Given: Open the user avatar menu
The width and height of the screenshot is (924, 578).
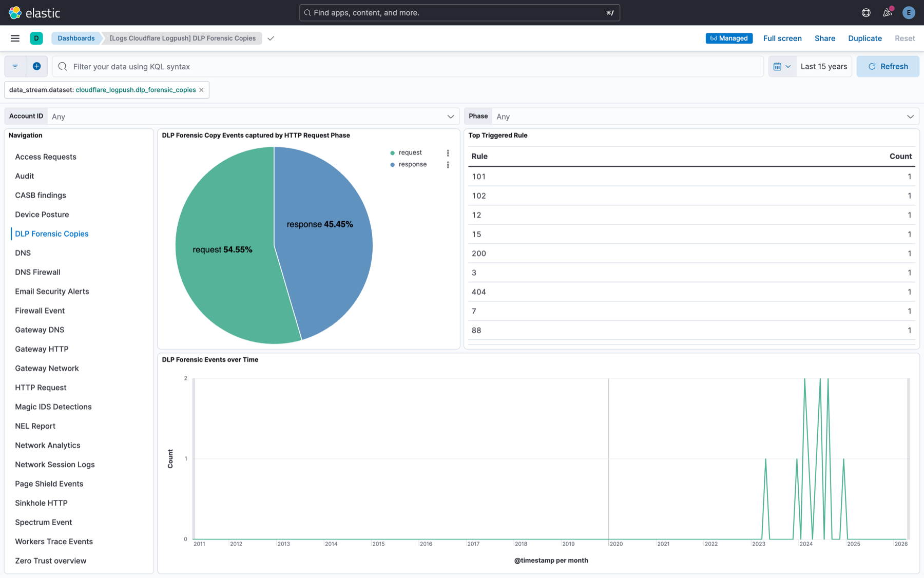Looking at the screenshot, I should [x=909, y=12].
